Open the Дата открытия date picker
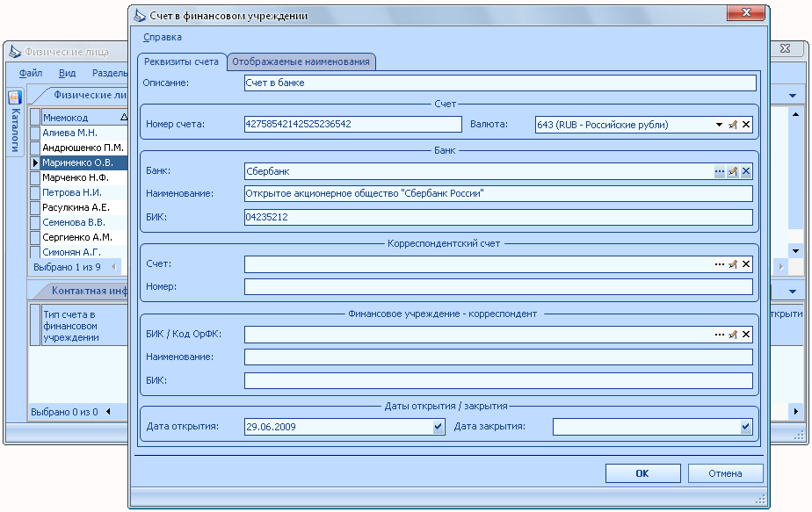812x512 pixels. click(439, 427)
